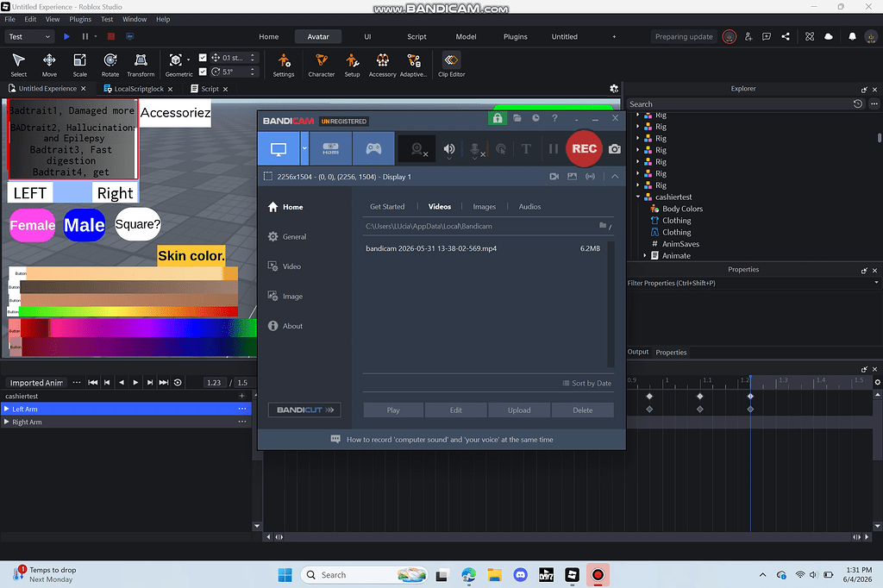This screenshot has height=588, width=883.
Task: Click Bandicam pause recording icon
Action: [x=554, y=148]
